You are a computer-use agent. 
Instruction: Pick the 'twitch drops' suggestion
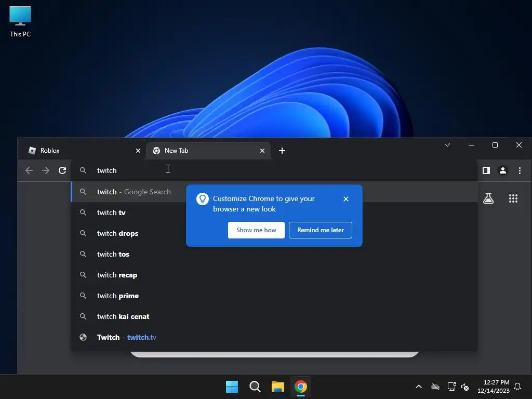point(274,233)
